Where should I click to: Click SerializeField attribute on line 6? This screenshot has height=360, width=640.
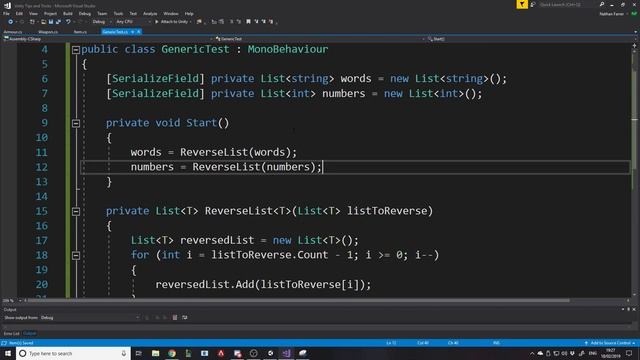tap(156, 79)
